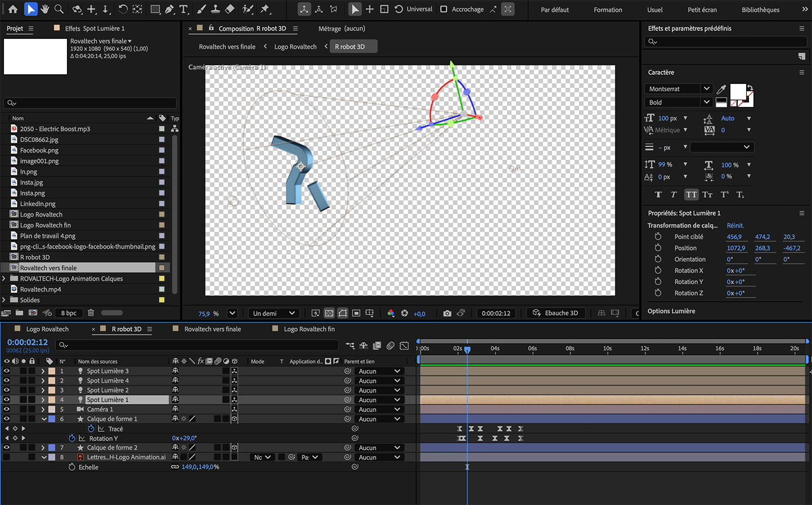Toggle the transparency grid button
This screenshot has width=812, height=505.
click(x=329, y=313)
